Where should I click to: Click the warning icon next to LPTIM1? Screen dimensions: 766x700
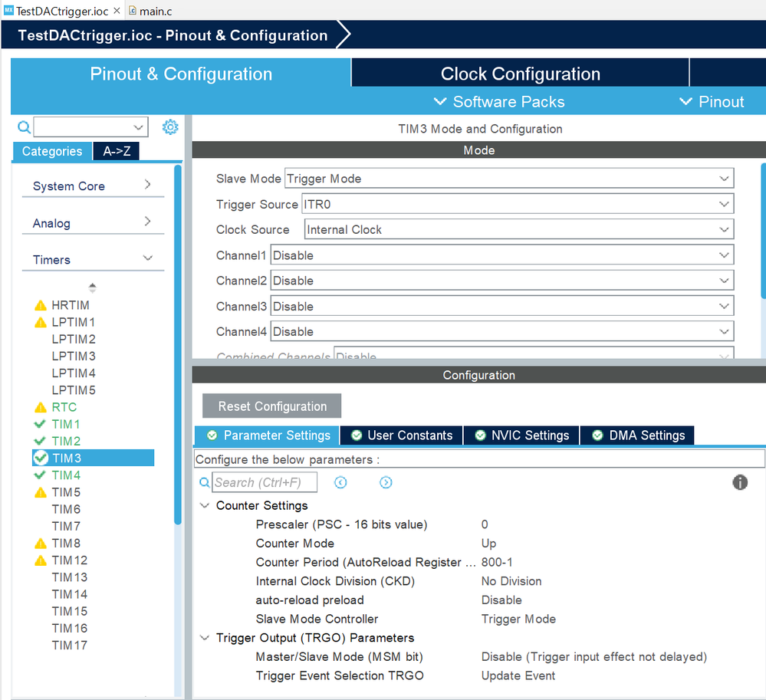[x=41, y=323]
